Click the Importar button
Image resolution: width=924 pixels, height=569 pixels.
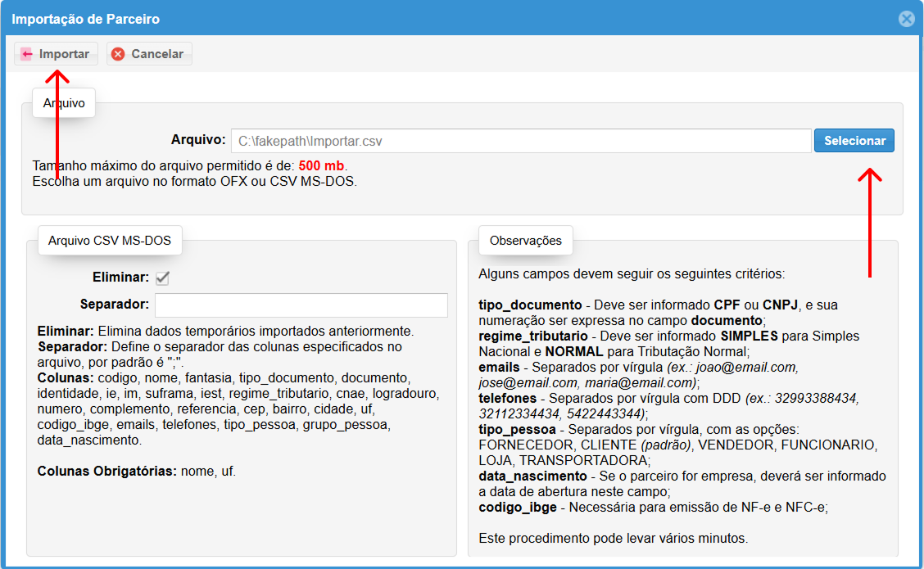coord(56,54)
